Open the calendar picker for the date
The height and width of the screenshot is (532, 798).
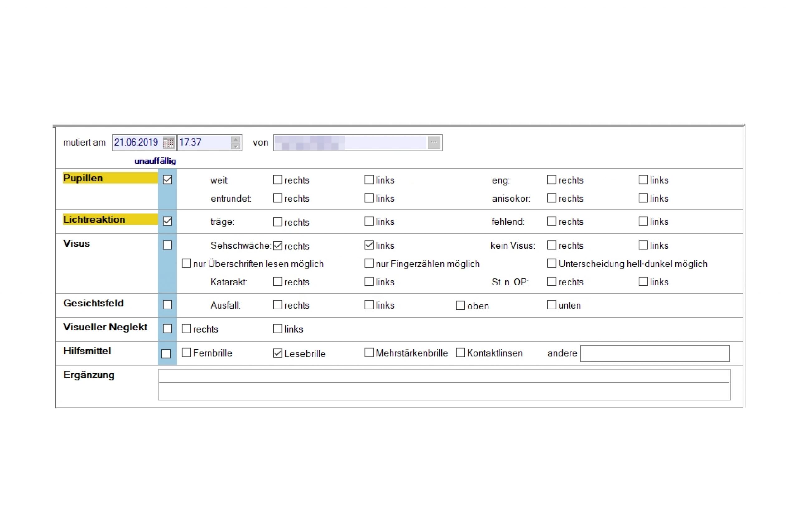click(168, 142)
